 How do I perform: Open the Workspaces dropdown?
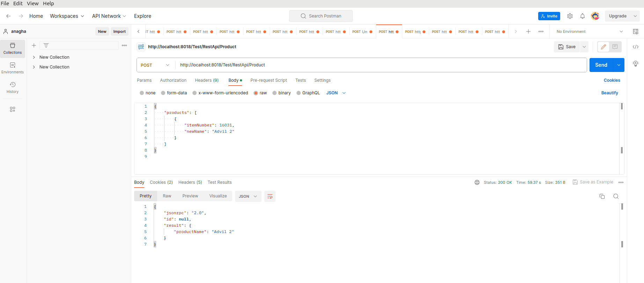pyautogui.click(x=67, y=16)
